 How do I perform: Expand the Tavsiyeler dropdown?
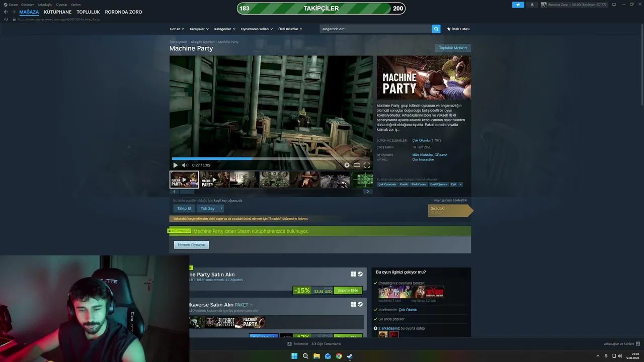point(199,29)
